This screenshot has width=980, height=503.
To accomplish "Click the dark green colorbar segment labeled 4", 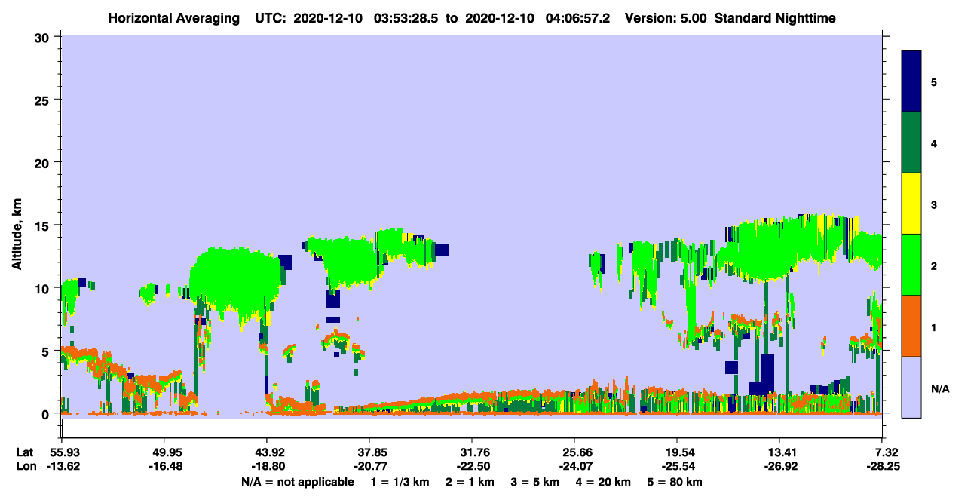I will [911, 143].
